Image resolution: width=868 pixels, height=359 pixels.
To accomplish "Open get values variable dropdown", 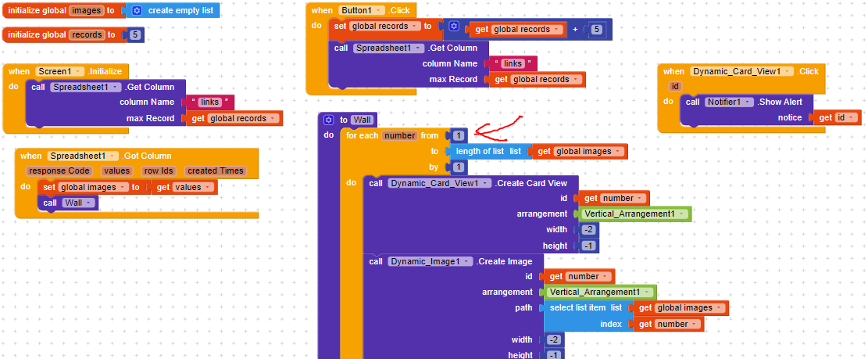I will (208, 187).
